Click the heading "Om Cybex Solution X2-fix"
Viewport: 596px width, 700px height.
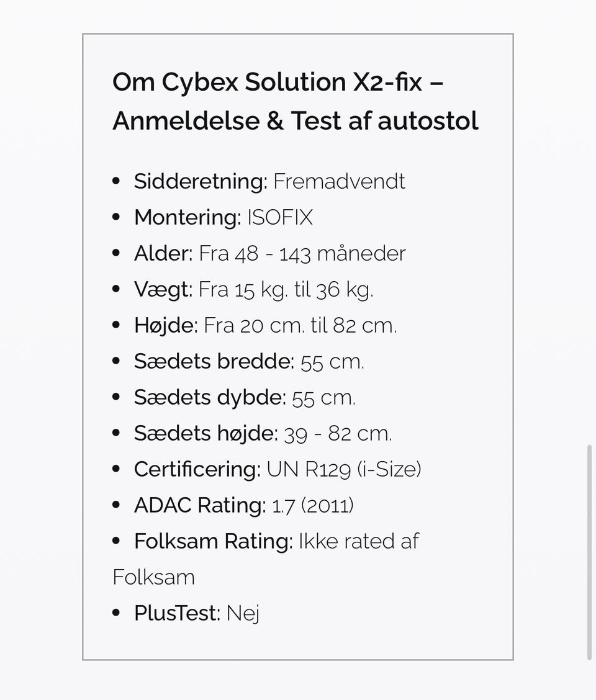click(x=278, y=83)
